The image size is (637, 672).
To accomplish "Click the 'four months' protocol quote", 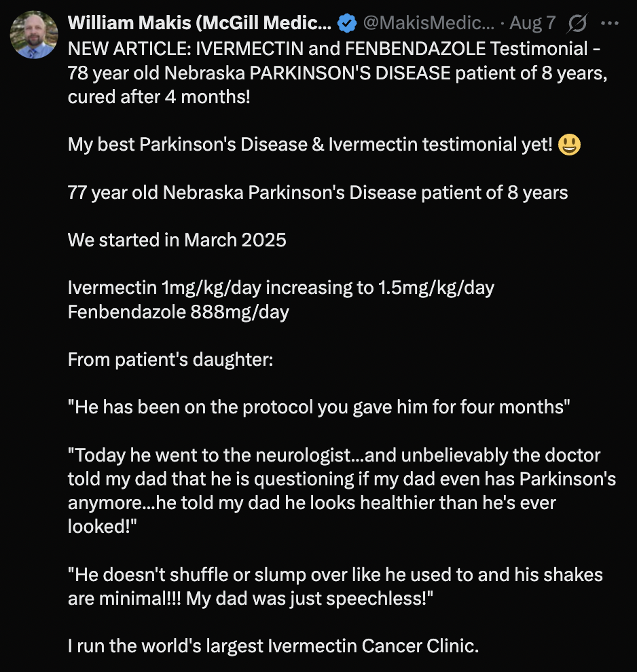I will [318, 407].
